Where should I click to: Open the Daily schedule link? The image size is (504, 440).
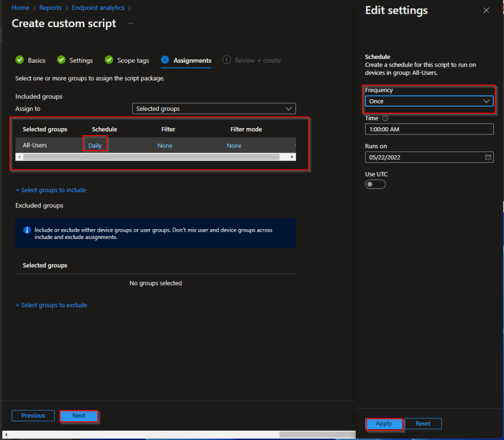[95, 145]
